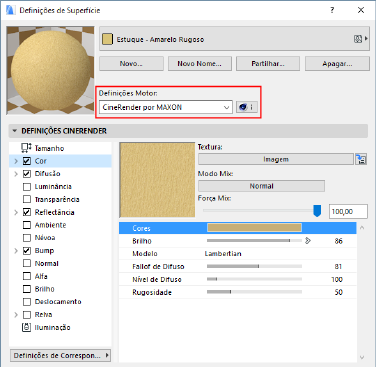Enable the Normal channel checkbox
The height and width of the screenshot is (367, 376).
click(27, 263)
